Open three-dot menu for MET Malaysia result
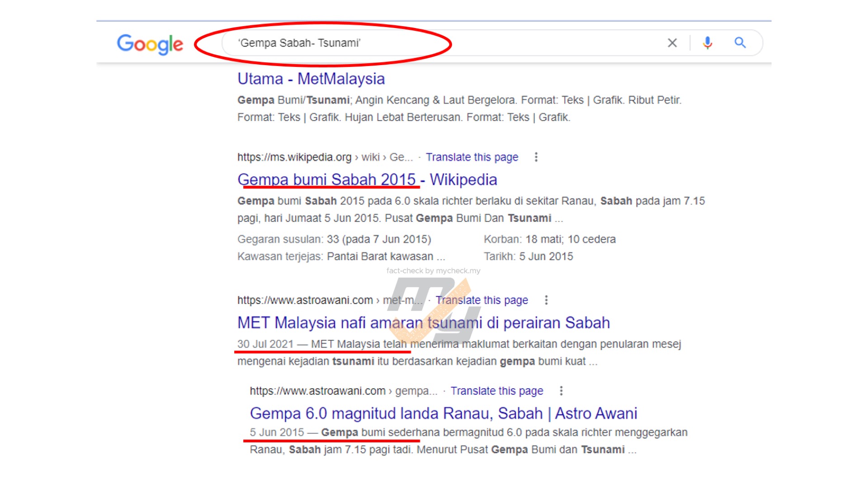 point(546,300)
